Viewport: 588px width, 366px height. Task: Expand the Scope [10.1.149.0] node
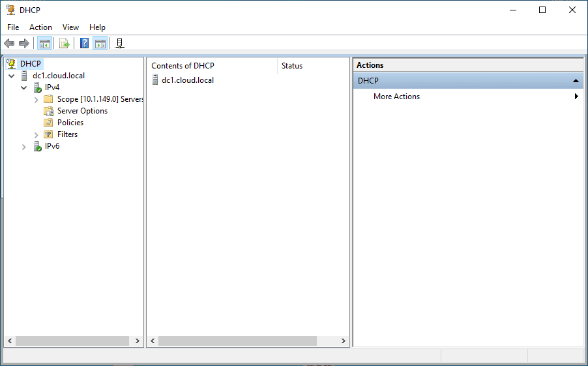[37, 100]
